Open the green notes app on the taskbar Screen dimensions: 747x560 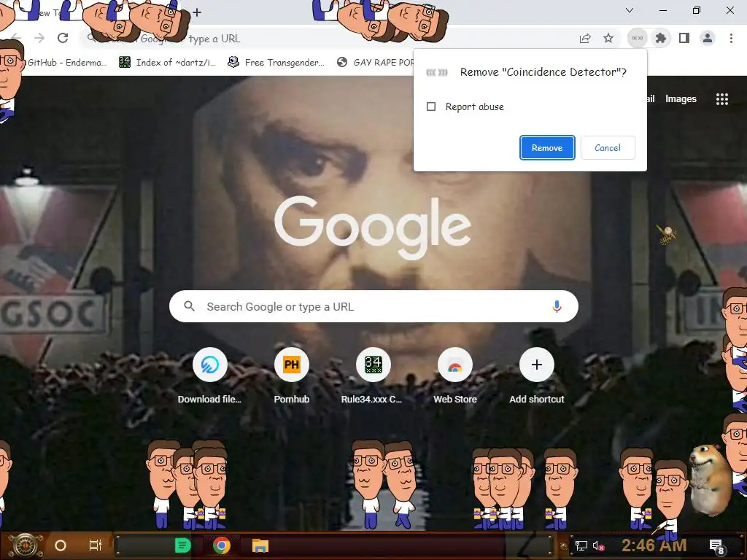pos(182,545)
